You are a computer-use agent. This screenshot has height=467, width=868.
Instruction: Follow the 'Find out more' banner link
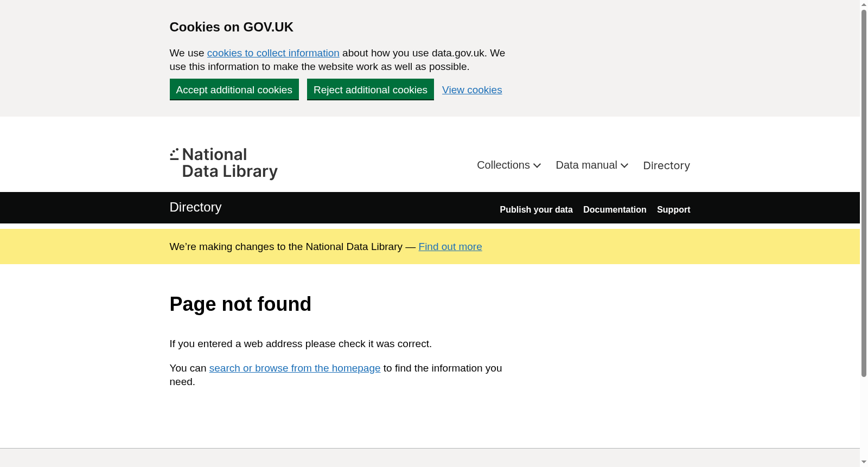[x=450, y=247]
